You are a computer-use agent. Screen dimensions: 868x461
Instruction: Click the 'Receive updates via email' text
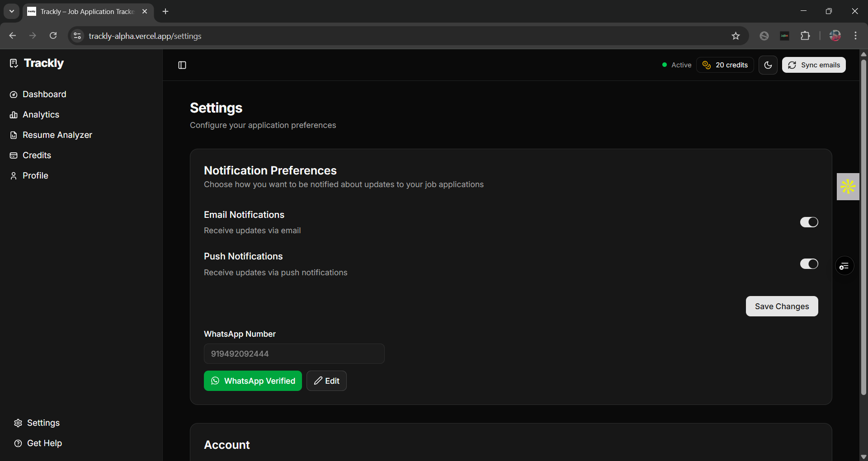tap(252, 230)
